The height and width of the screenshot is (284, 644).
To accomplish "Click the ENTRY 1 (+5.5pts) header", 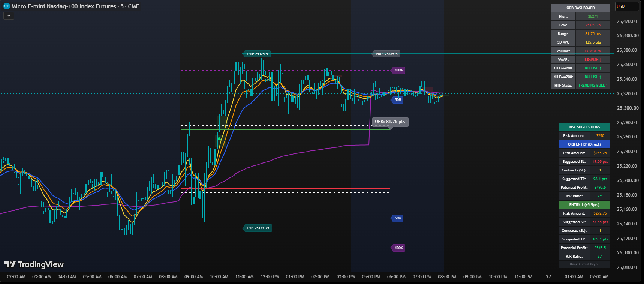I will [584, 205].
